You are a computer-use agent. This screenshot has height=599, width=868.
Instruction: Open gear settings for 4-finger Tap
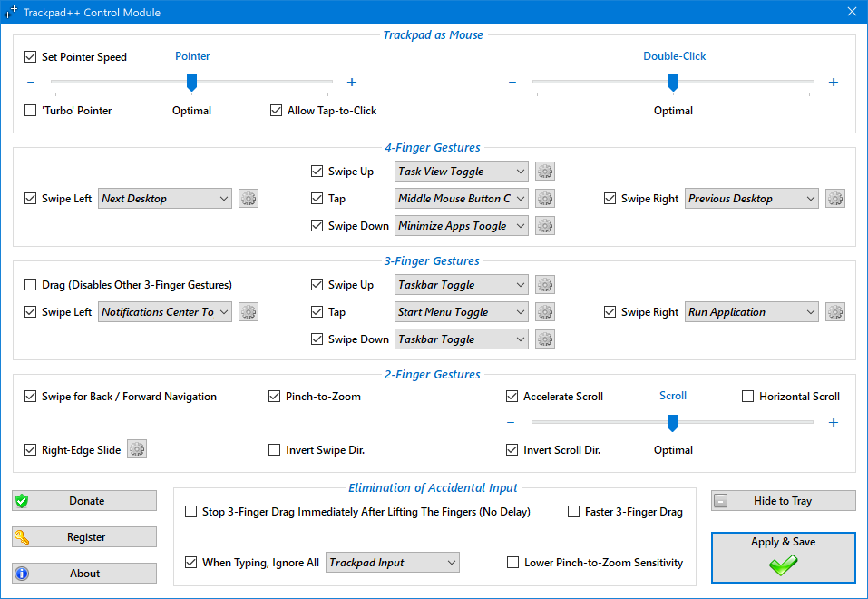click(x=545, y=199)
